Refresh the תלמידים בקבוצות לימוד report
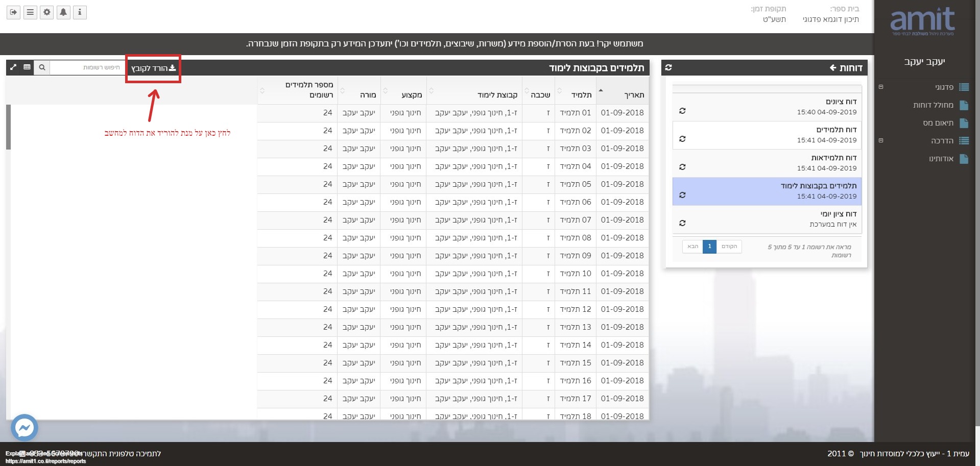The width and height of the screenshot is (980, 466). [x=682, y=195]
